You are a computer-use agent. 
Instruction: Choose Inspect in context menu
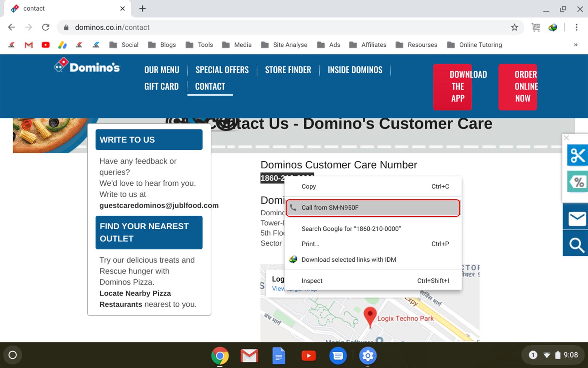coord(373,281)
